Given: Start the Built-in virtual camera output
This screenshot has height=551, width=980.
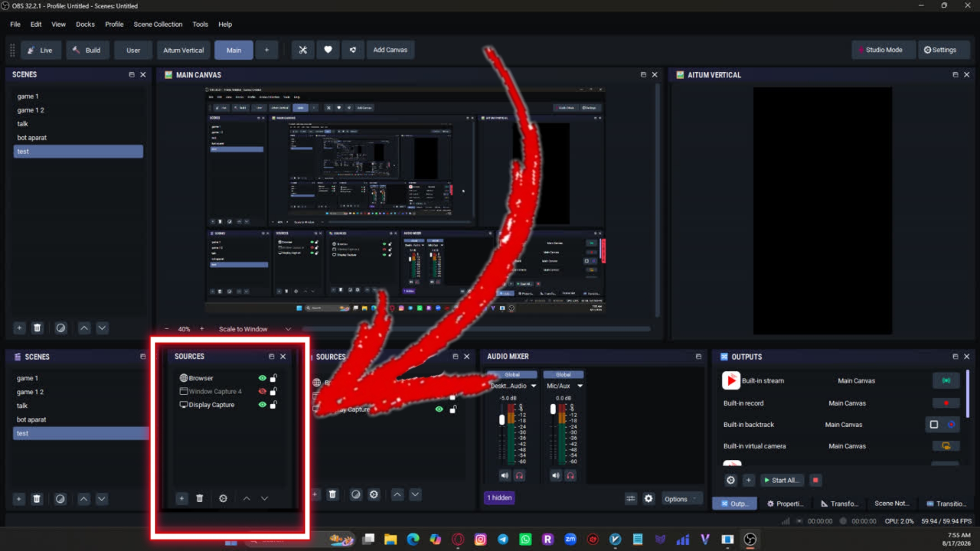Looking at the screenshot, I should pyautogui.click(x=946, y=446).
